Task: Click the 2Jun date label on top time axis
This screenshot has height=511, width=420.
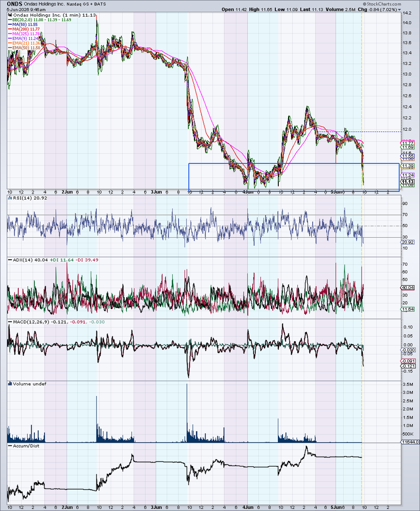Action: (x=67, y=192)
